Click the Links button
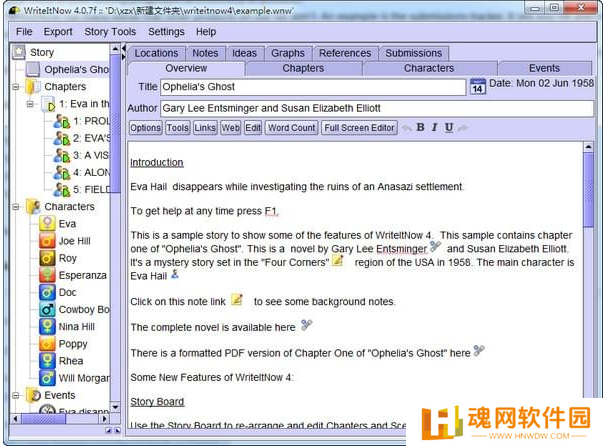This screenshot has width=606, height=448. point(205,128)
